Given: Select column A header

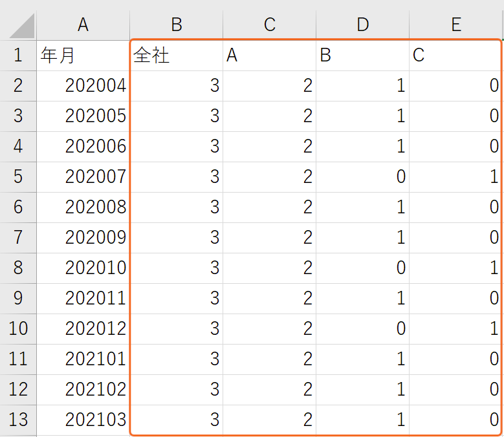Looking at the screenshot, I should click(x=83, y=25).
